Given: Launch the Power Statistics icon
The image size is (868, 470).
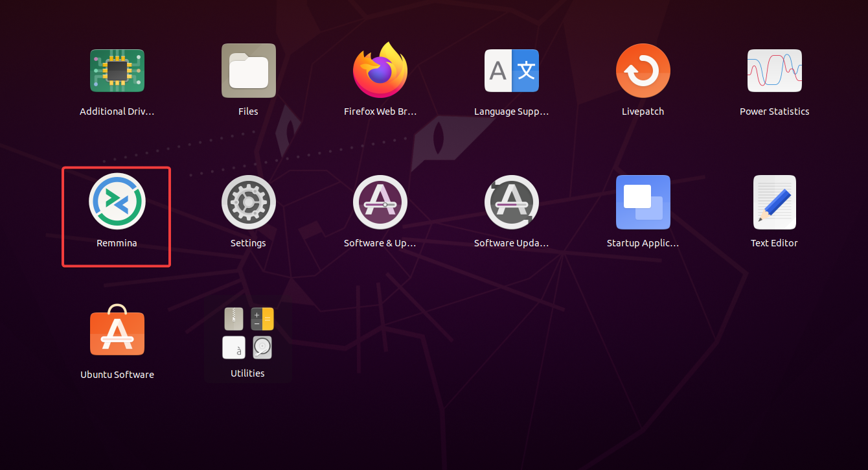Looking at the screenshot, I should click(x=775, y=70).
